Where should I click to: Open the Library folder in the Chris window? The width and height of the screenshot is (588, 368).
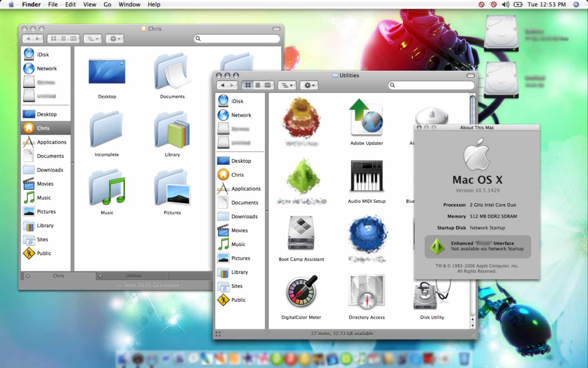(x=172, y=129)
